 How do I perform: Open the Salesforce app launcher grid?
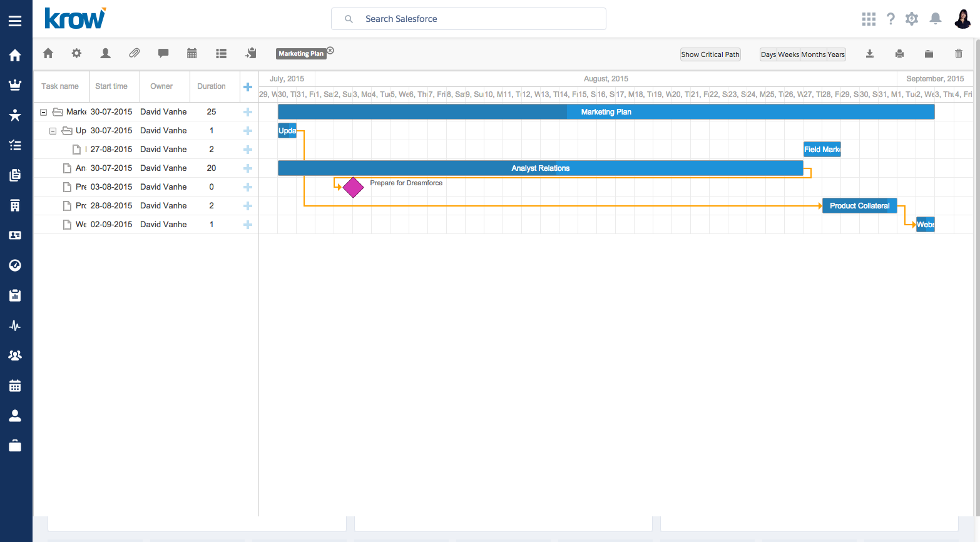(869, 19)
